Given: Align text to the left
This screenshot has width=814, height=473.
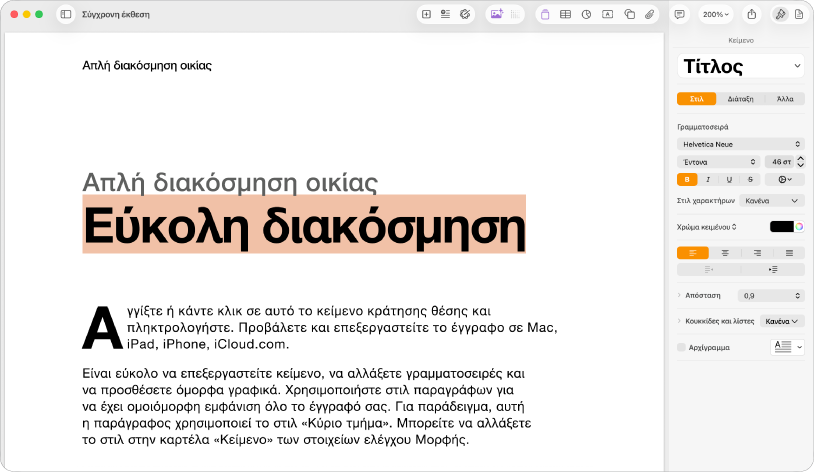Looking at the screenshot, I should click(x=693, y=253).
